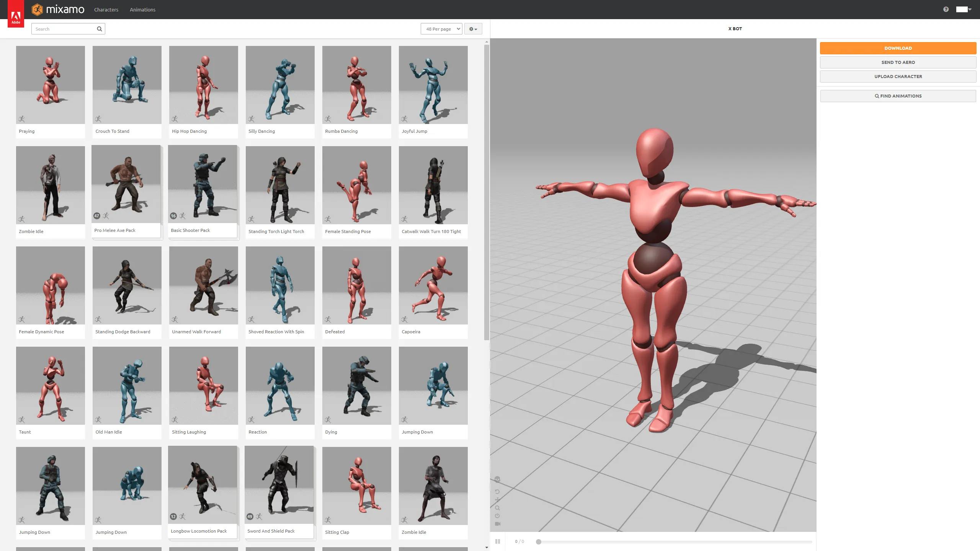Click the running-man icon on Crouch To Stand
Screen dimensions: 980x551
98,119
